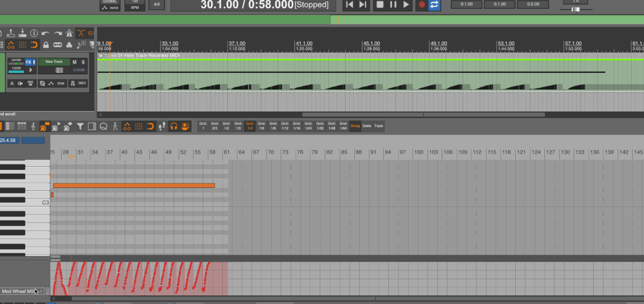Click the transport Pause button
Viewport: 644px width, 304px height.
(393, 5)
